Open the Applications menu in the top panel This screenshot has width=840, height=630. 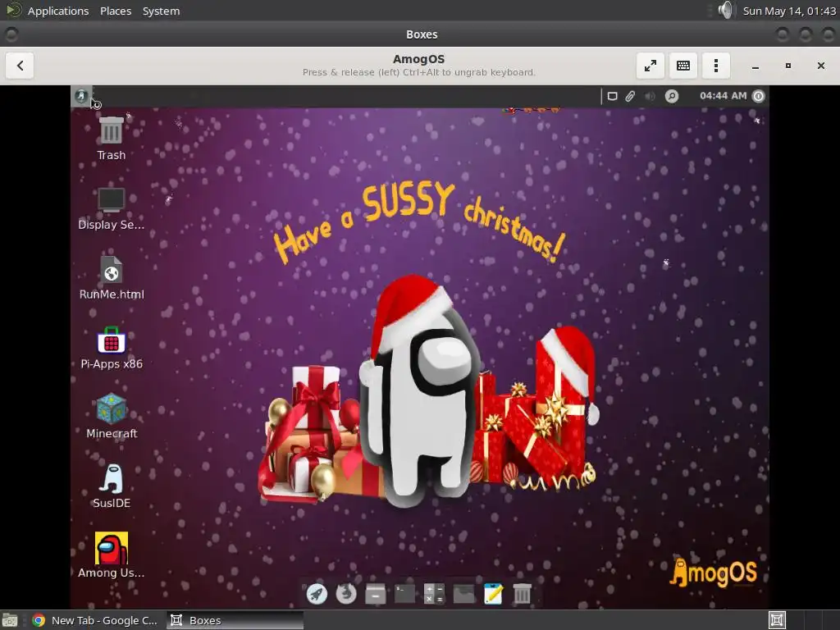pyautogui.click(x=58, y=11)
